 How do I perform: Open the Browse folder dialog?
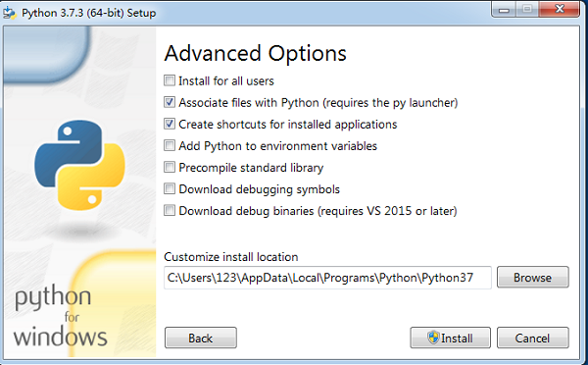(x=532, y=277)
